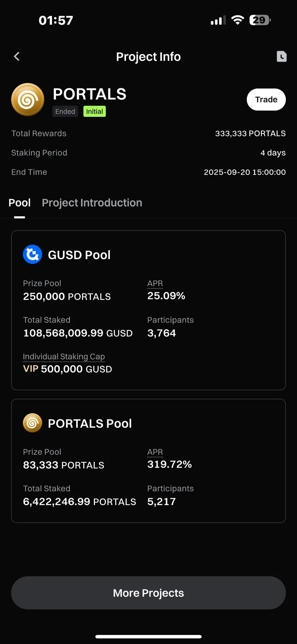The image size is (297, 644).
Task: Tap the cellular signal bars
Action: click(x=218, y=20)
